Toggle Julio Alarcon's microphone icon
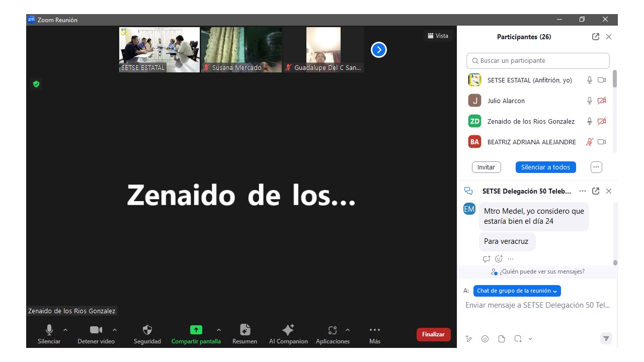 tap(589, 101)
